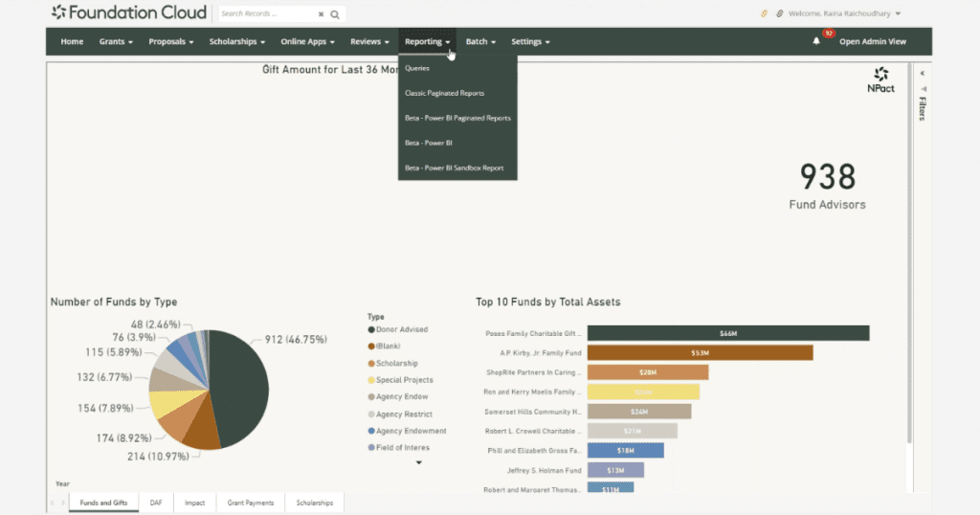980x515 pixels.
Task: Switch to the Grant Payments tab
Action: (251, 503)
